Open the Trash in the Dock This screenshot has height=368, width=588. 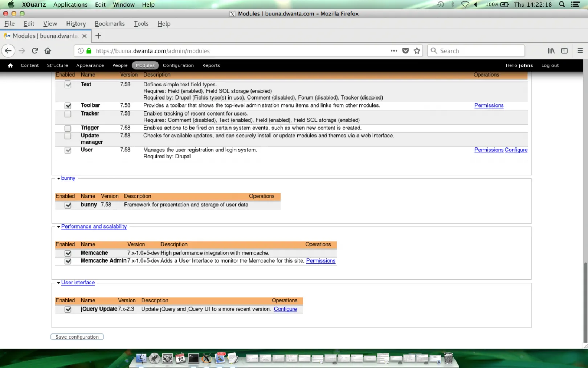[x=448, y=358]
